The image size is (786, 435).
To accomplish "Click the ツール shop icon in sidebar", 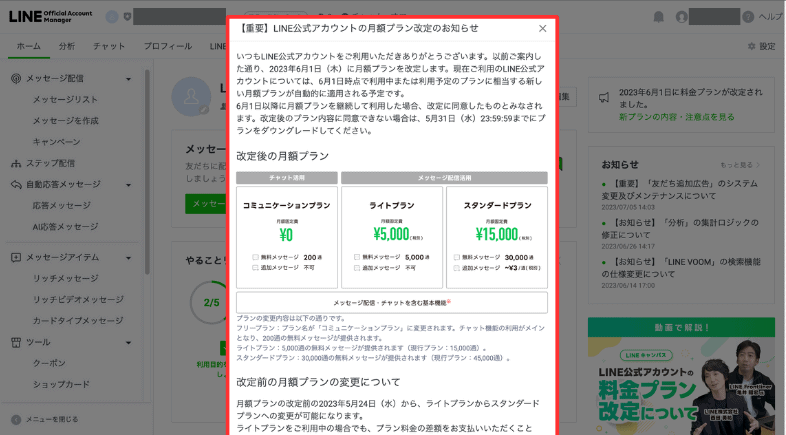I will 16,342.
